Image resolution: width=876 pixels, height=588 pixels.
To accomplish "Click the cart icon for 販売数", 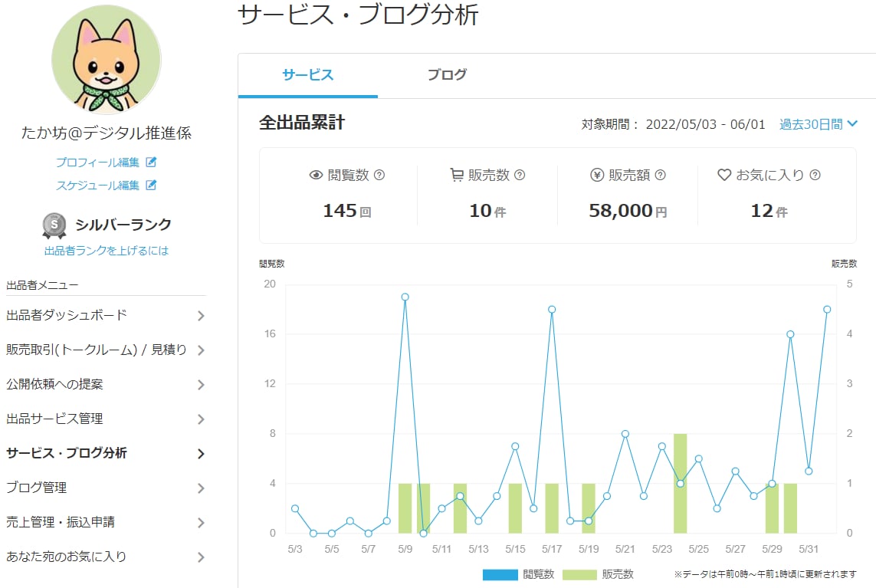I will 457,175.
